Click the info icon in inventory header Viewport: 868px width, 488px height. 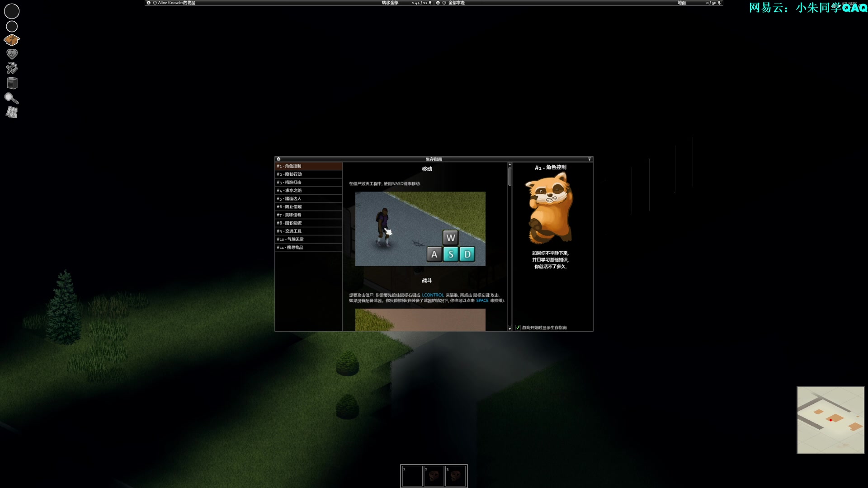coord(155,3)
